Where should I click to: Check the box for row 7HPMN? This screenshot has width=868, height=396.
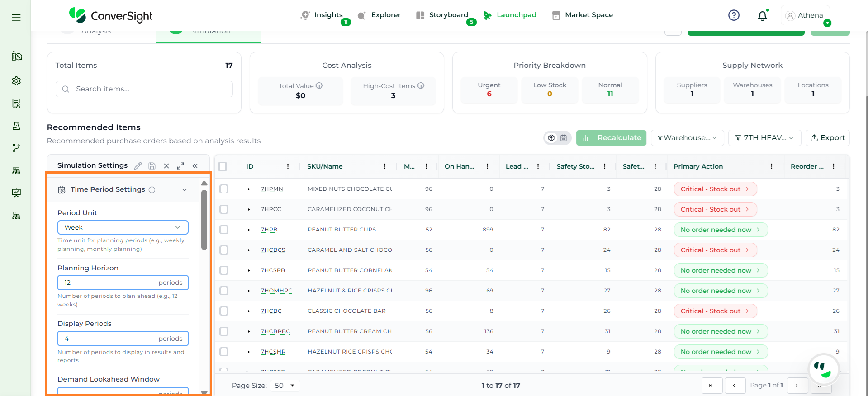(x=224, y=189)
